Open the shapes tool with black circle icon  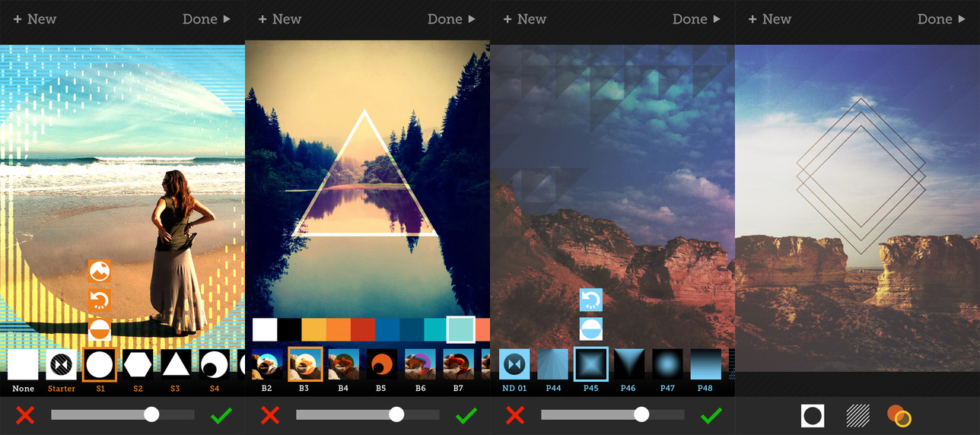tap(813, 415)
